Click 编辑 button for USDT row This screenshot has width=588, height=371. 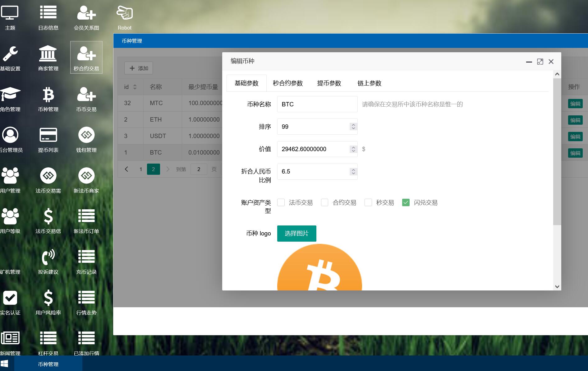pyautogui.click(x=575, y=137)
